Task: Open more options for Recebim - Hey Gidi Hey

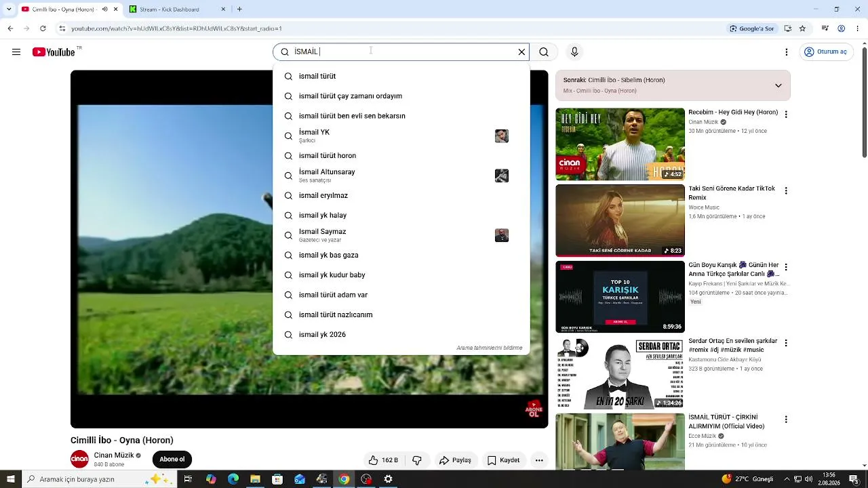Action: 786,115
